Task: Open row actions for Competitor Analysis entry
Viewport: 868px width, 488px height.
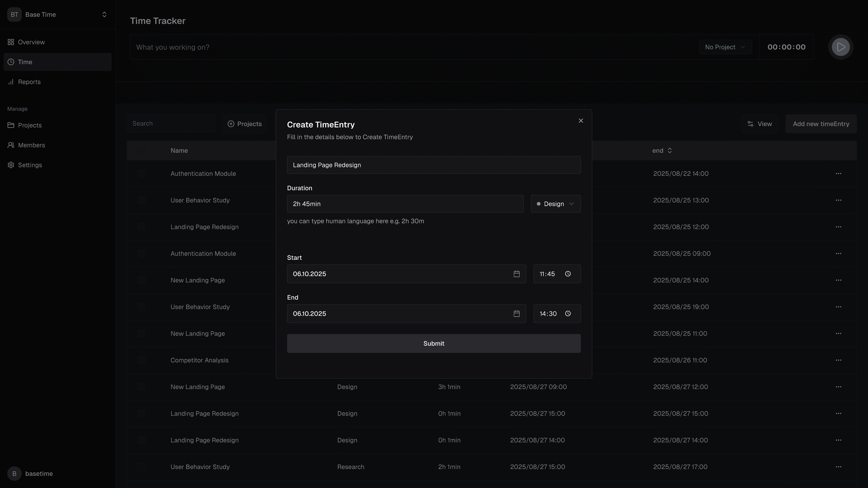Action: point(838,360)
